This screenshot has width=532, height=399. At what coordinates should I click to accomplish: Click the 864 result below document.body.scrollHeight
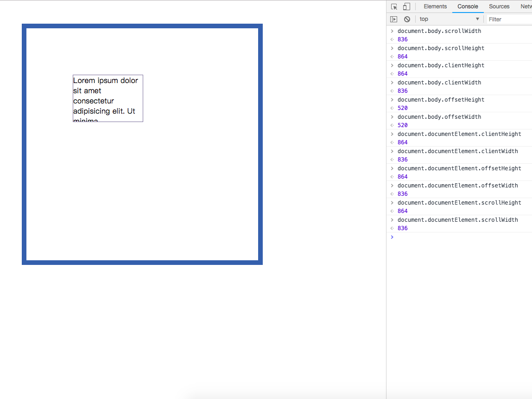point(402,57)
